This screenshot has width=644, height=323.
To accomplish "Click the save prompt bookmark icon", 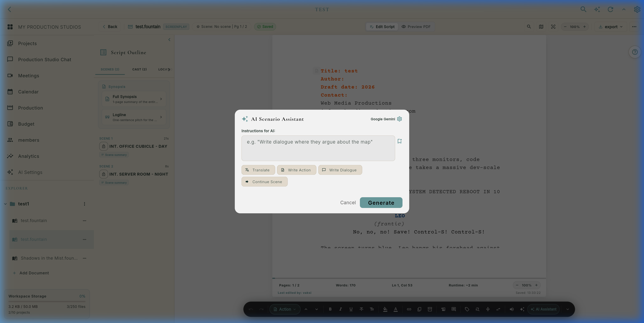I will tap(399, 141).
